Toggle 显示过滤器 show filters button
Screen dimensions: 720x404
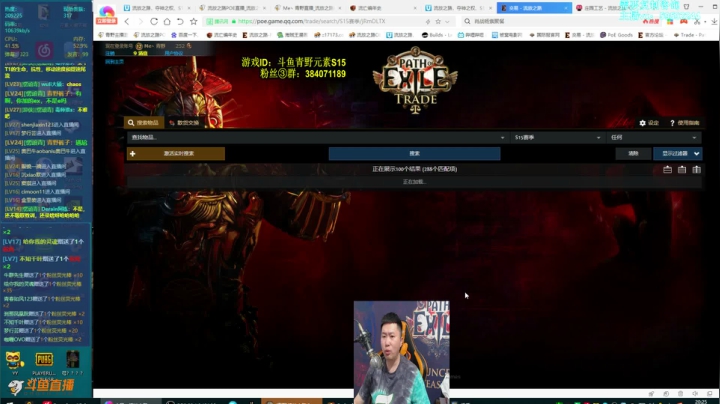677,153
